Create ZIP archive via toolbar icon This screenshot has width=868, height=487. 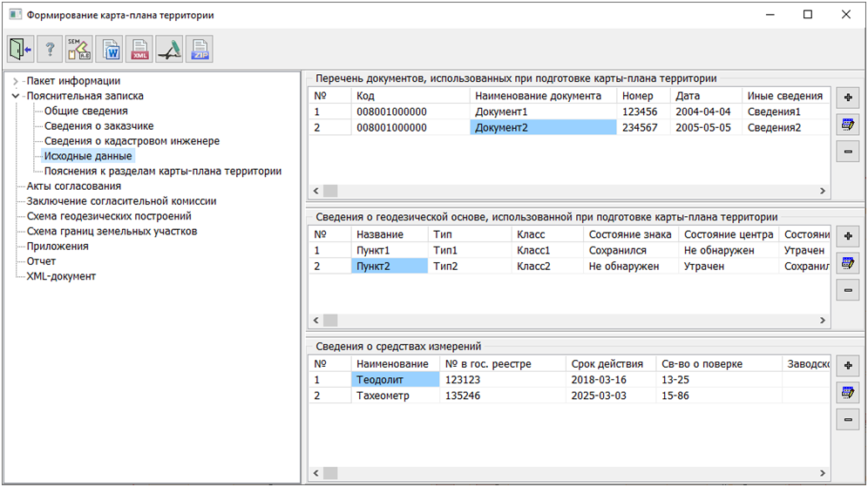click(x=200, y=49)
